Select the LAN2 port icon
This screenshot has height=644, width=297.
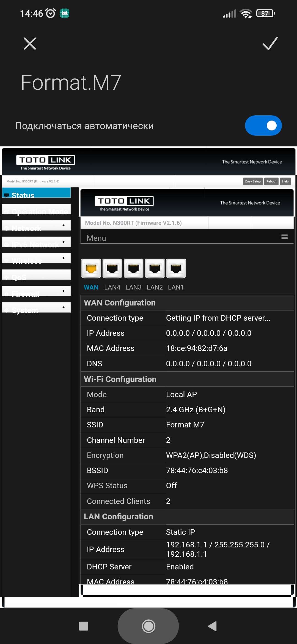coord(155,268)
